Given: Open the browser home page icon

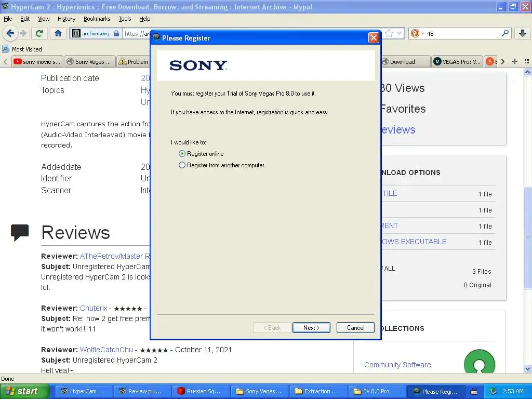Looking at the screenshot, I should click(x=58, y=33).
